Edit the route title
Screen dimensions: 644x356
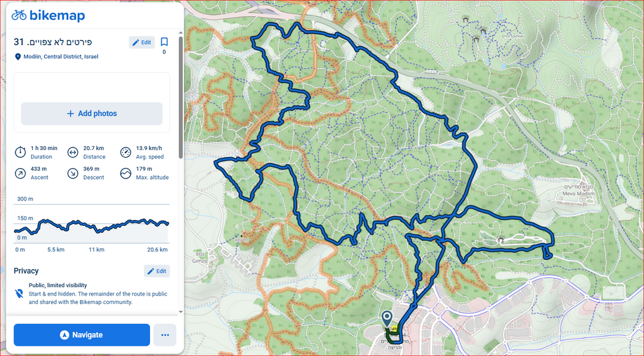click(141, 42)
